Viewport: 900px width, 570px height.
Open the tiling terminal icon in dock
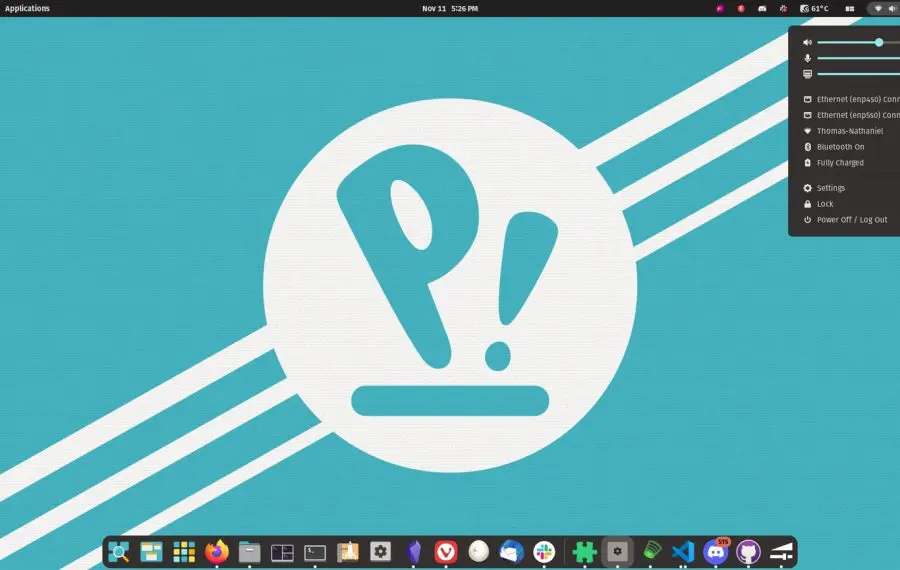[282, 552]
